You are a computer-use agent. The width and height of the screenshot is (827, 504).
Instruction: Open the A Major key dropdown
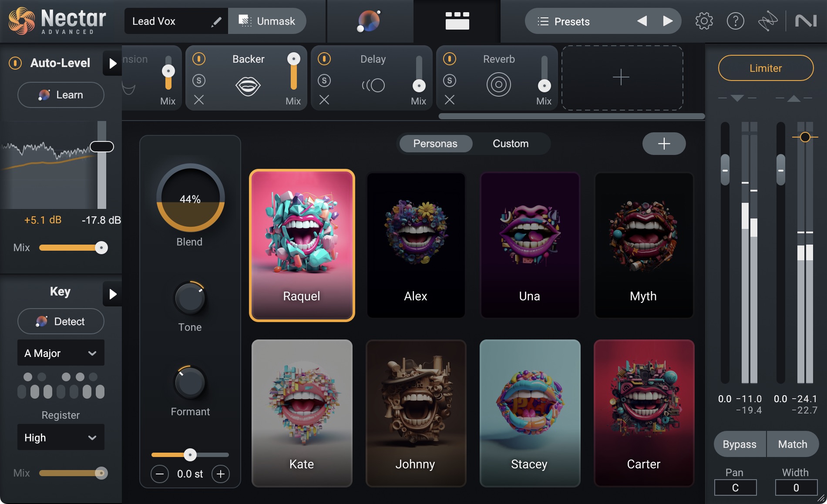[x=61, y=353]
